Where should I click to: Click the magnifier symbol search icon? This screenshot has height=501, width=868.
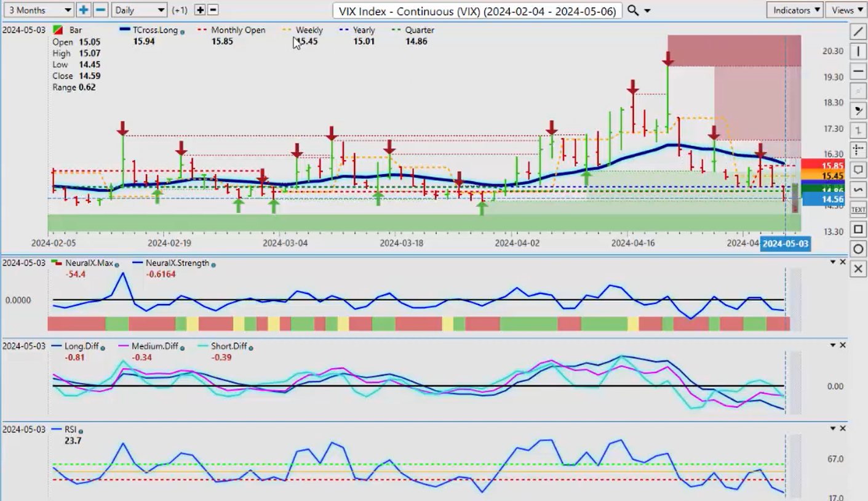[x=632, y=10]
